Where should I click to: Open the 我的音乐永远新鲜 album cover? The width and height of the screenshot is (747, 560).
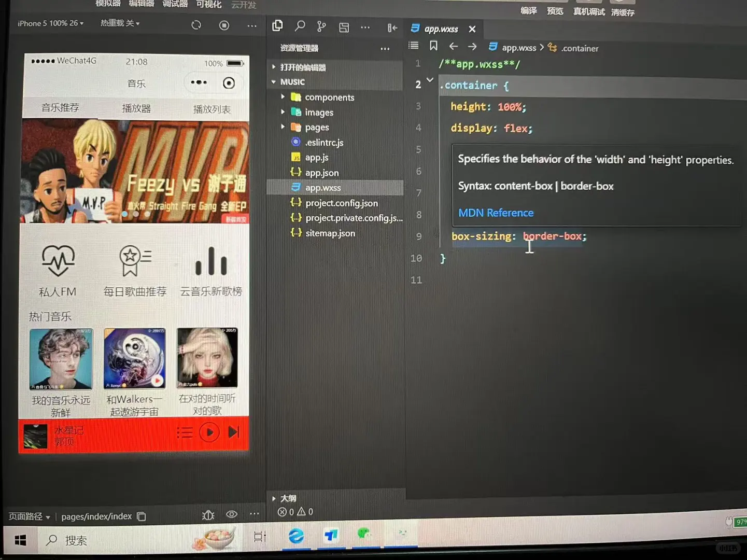(61, 359)
